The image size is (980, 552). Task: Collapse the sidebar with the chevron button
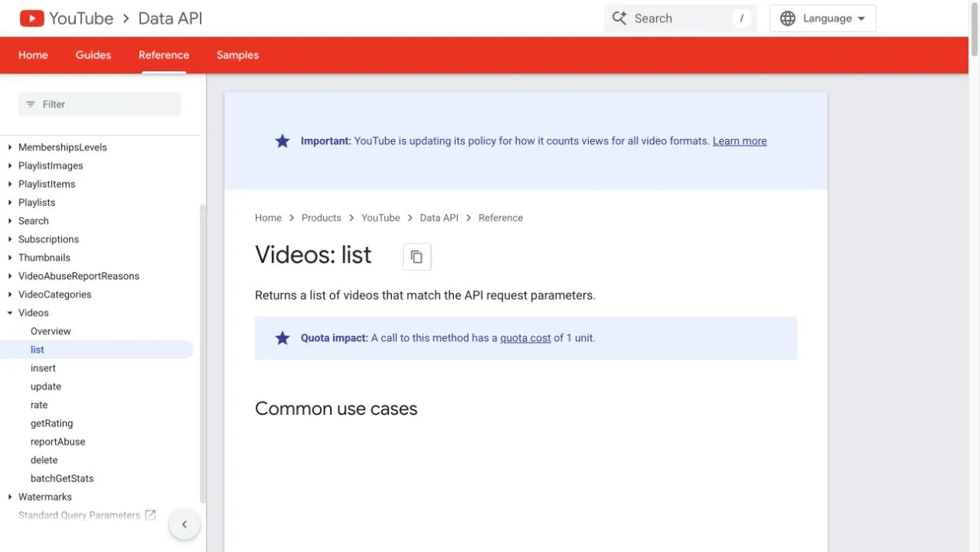click(x=184, y=524)
